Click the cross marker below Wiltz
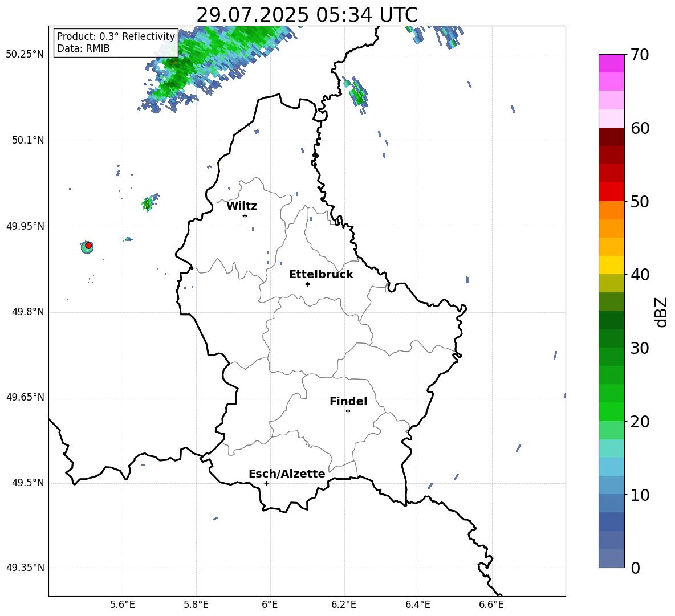675x616 pixels. click(245, 215)
